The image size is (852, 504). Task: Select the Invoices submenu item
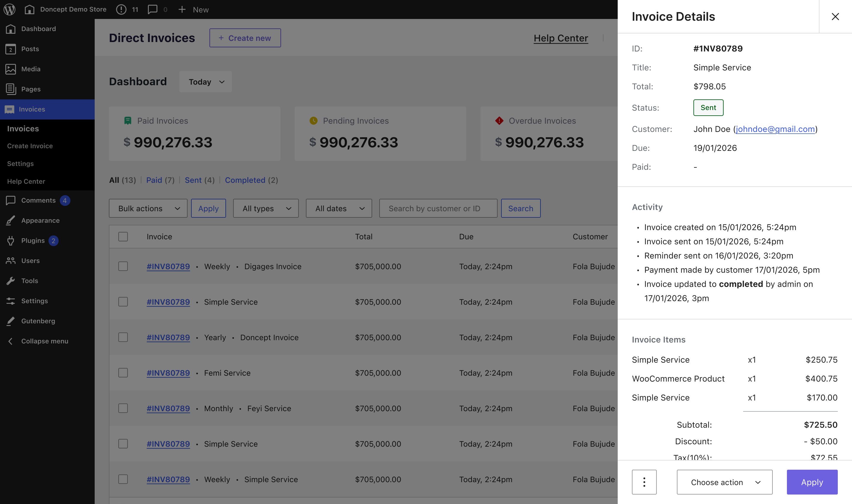pos(23,129)
